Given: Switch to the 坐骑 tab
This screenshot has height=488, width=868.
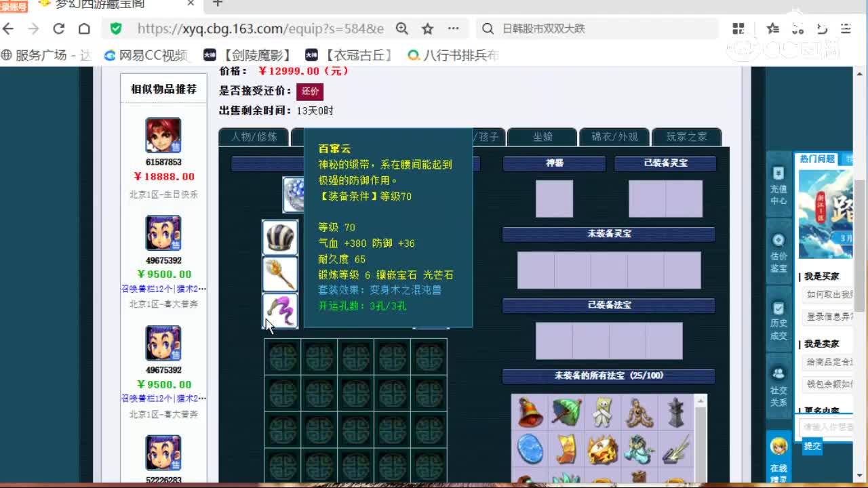Looking at the screenshot, I should (x=542, y=137).
